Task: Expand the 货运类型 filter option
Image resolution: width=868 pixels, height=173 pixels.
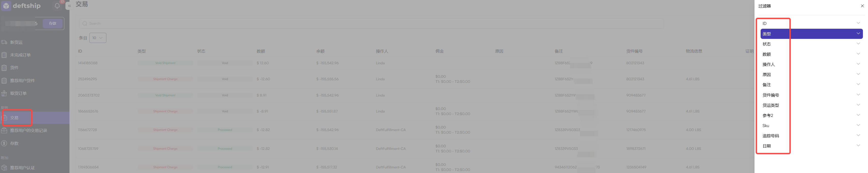Action: pos(812,105)
